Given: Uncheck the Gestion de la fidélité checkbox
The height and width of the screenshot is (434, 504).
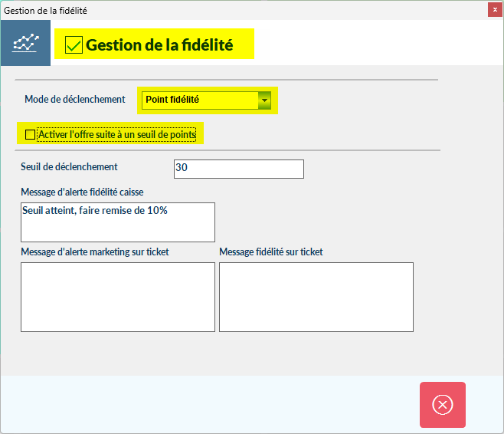Looking at the screenshot, I should point(74,44).
